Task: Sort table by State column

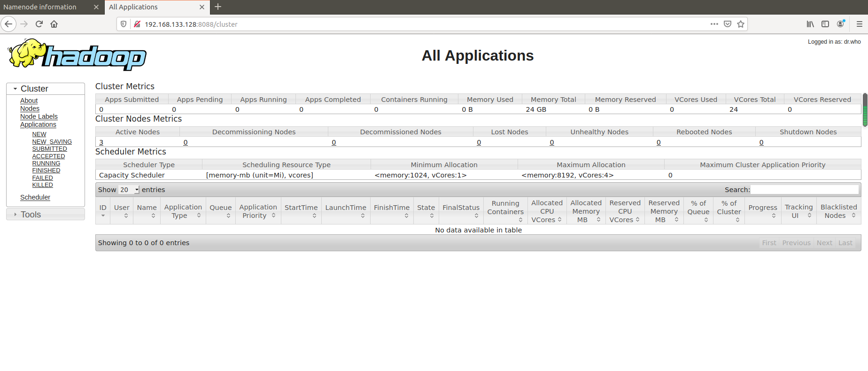Action: 426,211
